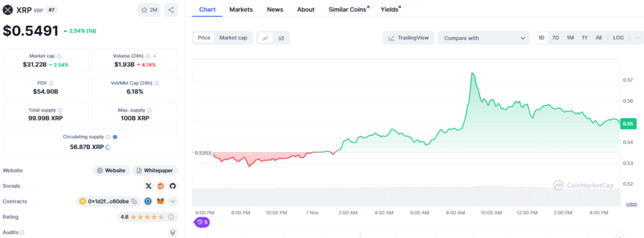The height and width of the screenshot is (238, 644).
Task: Click the Volume (24h) info icon
Action: click(x=147, y=57)
